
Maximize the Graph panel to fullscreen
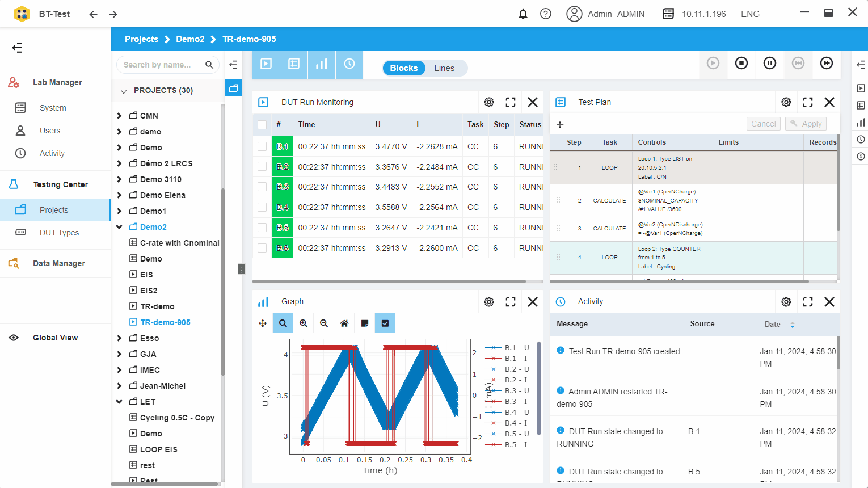click(510, 302)
